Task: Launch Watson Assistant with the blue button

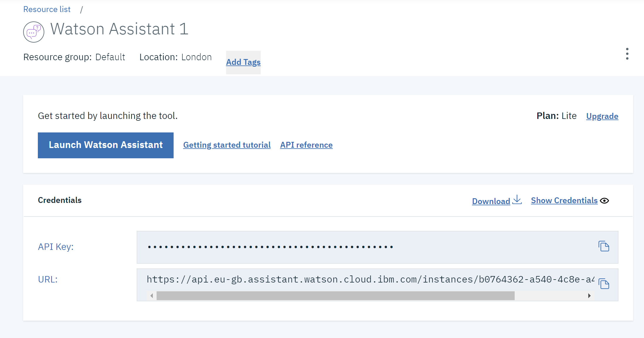Action: click(x=106, y=145)
